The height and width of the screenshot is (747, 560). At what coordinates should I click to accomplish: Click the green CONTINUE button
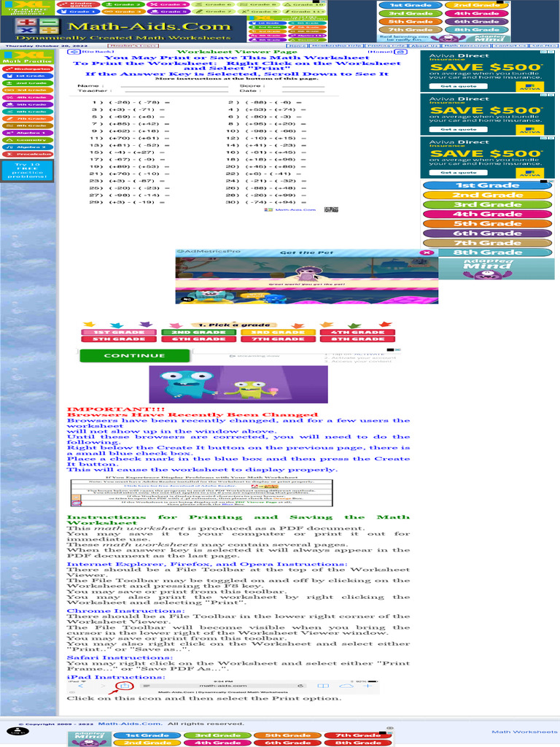(135, 356)
